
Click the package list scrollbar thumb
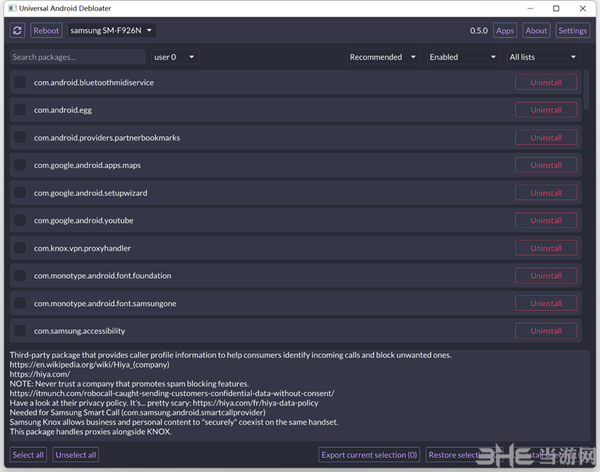pos(586,90)
